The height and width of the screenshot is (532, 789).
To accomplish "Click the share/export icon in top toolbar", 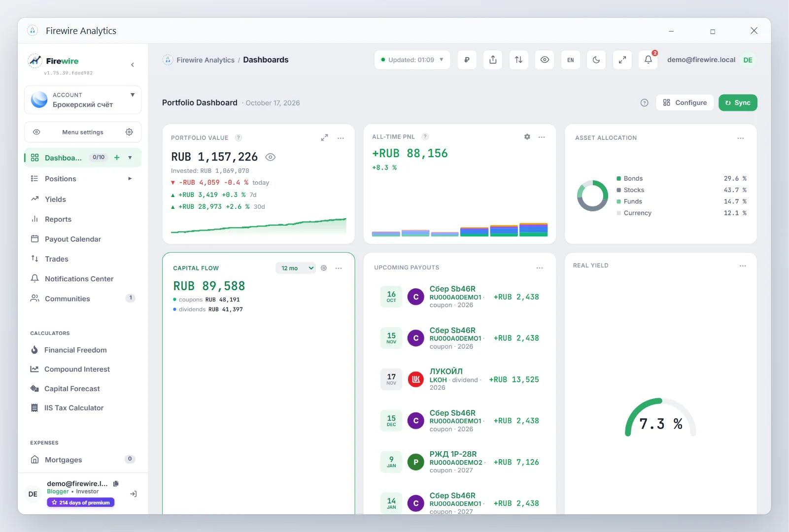I will coord(493,60).
